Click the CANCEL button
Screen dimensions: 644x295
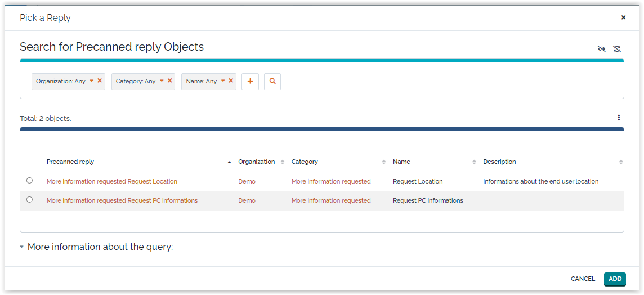tap(583, 279)
